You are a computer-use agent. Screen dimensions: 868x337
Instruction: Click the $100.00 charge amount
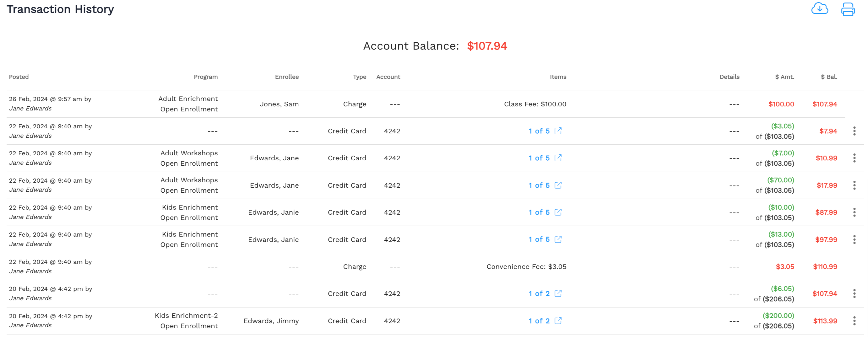(x=781, y=104)
